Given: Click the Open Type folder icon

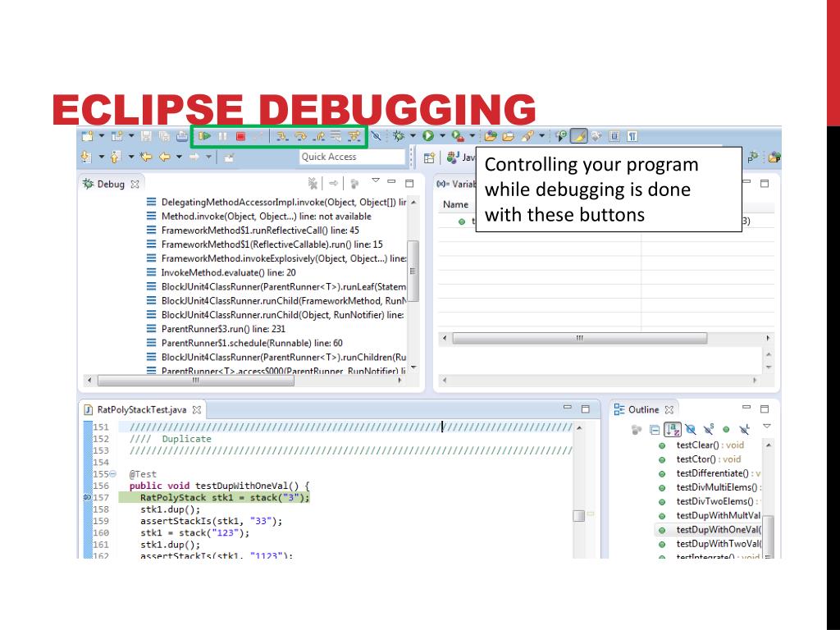Looking at the screenshot, I should pyautogui.click(x=491, y=136).
